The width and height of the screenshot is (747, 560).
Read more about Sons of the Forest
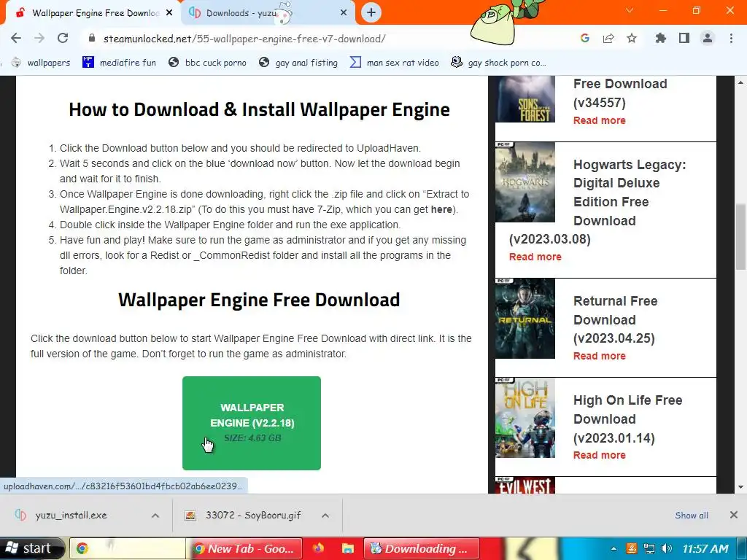600,120
